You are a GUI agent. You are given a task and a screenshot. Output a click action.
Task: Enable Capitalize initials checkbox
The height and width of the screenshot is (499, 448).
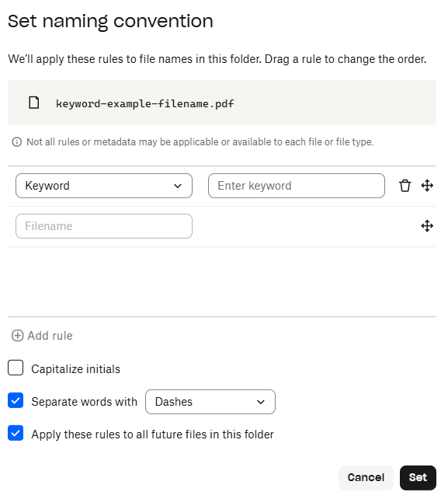(x=16, y=368)
